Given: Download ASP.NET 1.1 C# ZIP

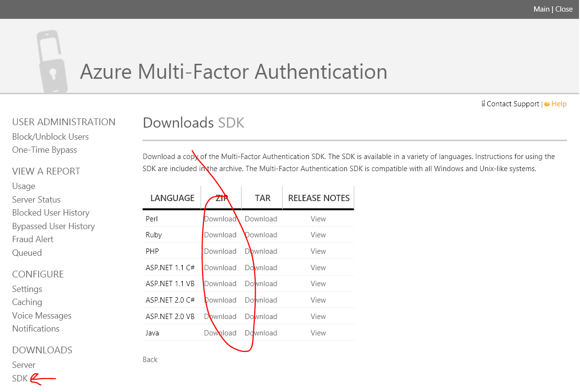Looking at the screenshot, I should (220, 268).
